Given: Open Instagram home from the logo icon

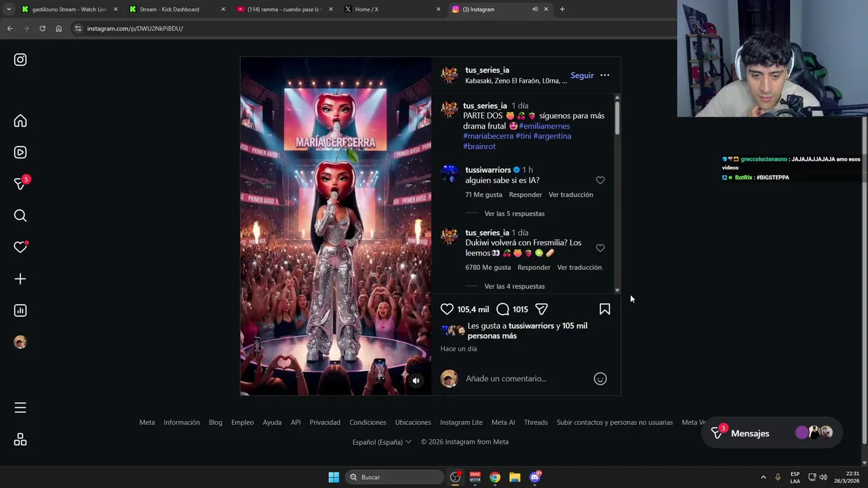Looking at the screenshot, I should click(x=20, y=60).
